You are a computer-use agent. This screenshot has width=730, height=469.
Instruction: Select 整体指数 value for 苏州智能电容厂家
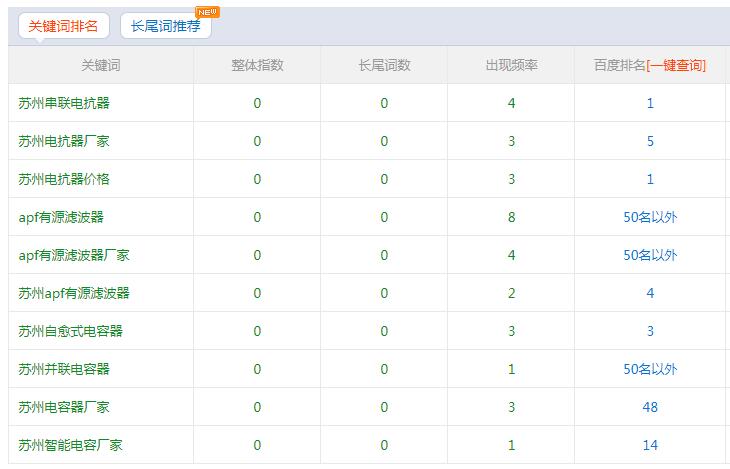click(257, 445)
